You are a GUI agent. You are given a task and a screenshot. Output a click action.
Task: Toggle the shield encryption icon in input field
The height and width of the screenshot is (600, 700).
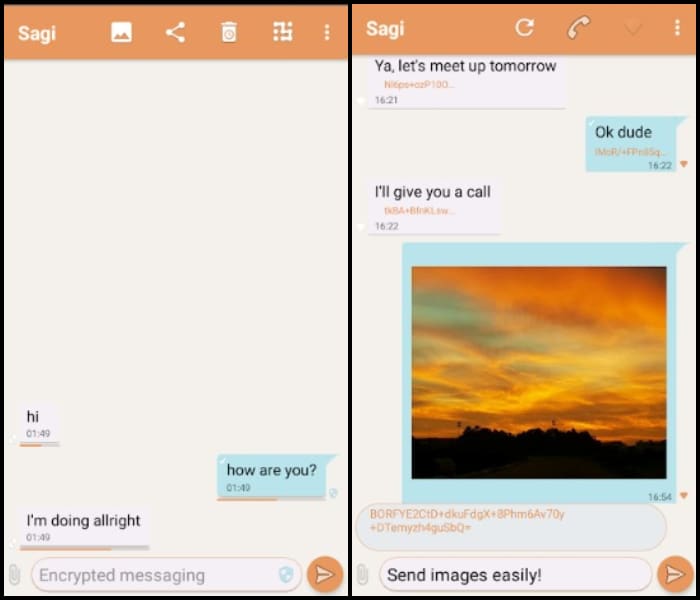pyautogui.click(x=286, y=575)
